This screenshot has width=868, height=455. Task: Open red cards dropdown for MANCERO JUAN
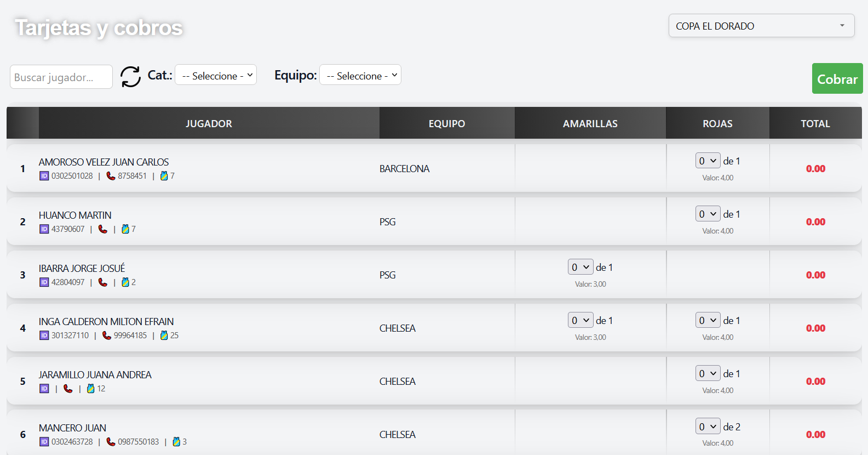(x=708, y=426)
